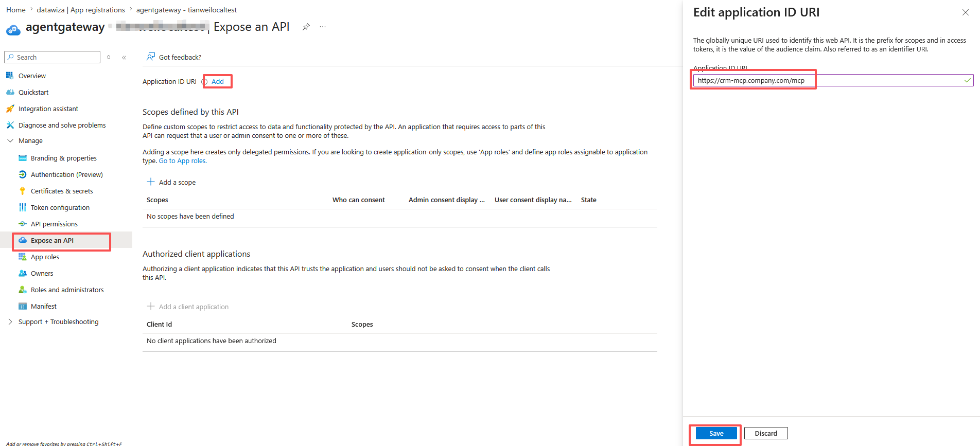Click Add a scope
The width and height of the screenshot is (980, 446).
[171, 182]
